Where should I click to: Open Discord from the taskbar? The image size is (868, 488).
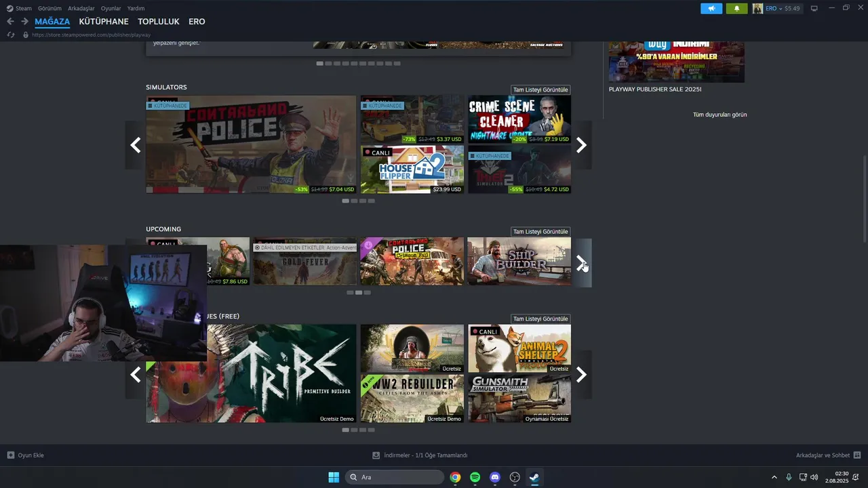pyautogui.click(x=495, y=477)
